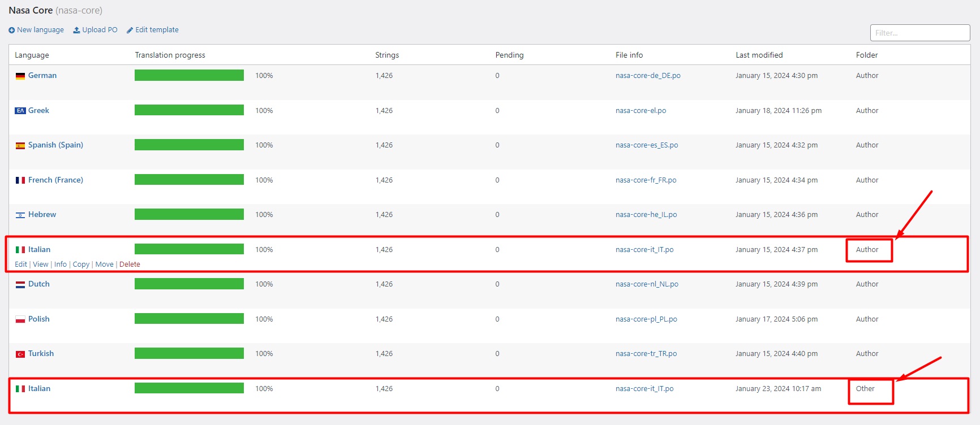The image size is (980, 425).
Task: Click the Dutch flag icon
Action: click(x=20, y=284)
